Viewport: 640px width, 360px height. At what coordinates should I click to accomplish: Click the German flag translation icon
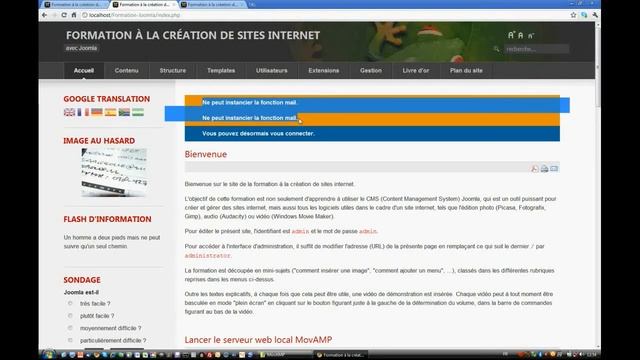coord(97,112)
